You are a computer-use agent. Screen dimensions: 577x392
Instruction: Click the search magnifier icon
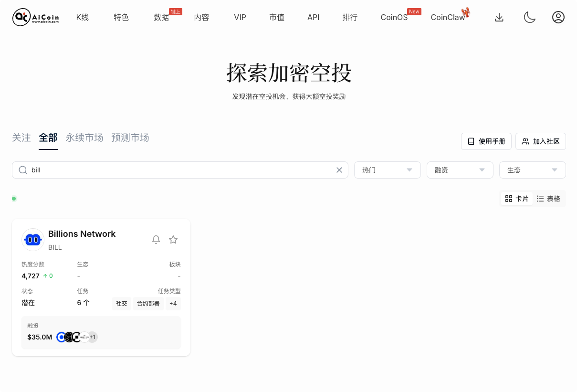pos(22,170)
